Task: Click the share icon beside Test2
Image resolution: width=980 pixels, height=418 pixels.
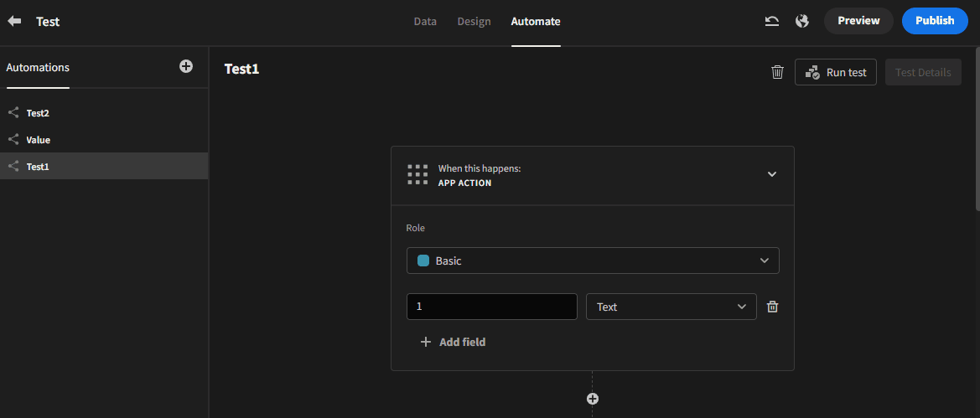Action: (13, 113)
